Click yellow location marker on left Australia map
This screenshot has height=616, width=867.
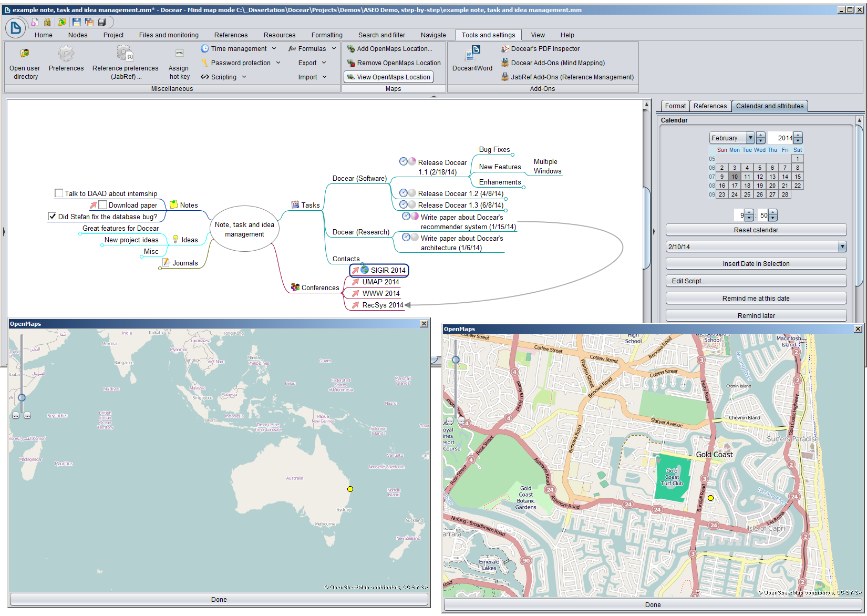pyautogui.click(x=350, y=489)
